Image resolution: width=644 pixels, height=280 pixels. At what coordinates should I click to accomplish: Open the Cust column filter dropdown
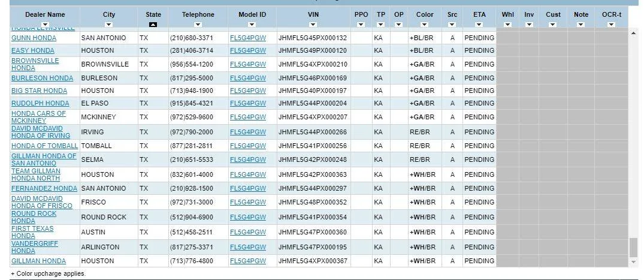[x=553, y=25]
